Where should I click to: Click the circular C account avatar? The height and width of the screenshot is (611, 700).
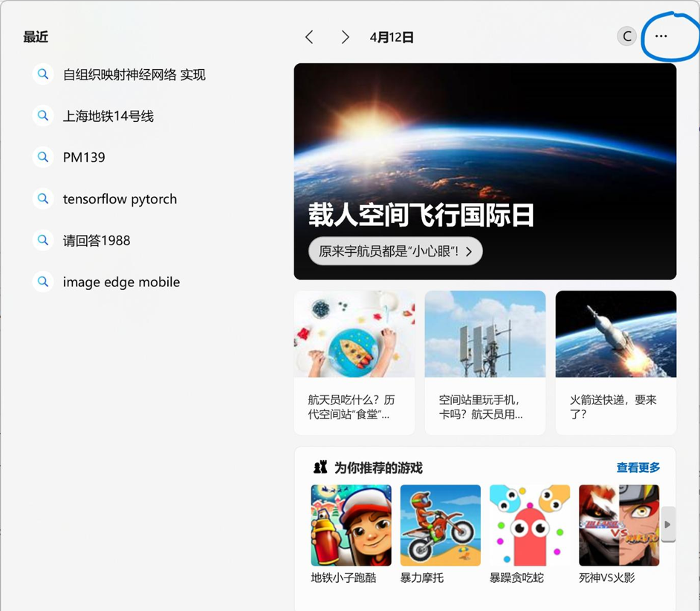(x=626, y=36)
